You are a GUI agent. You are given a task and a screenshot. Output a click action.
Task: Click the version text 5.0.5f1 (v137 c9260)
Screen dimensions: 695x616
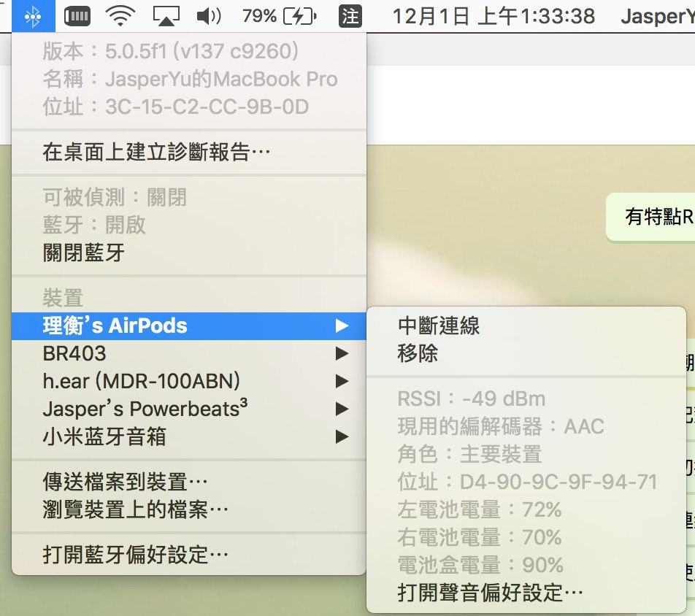pyautogui.click(x=201, y=51)
